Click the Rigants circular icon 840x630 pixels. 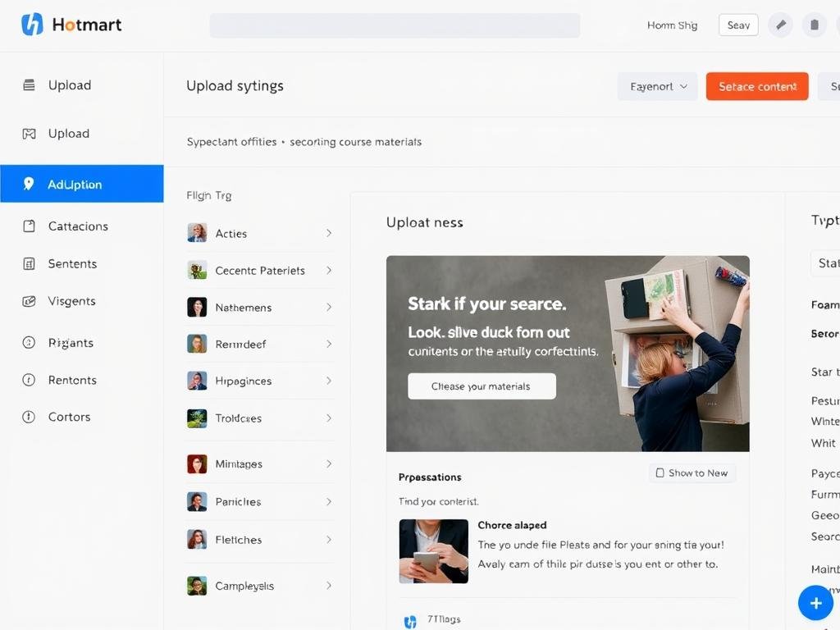click(x=29, y=343)
